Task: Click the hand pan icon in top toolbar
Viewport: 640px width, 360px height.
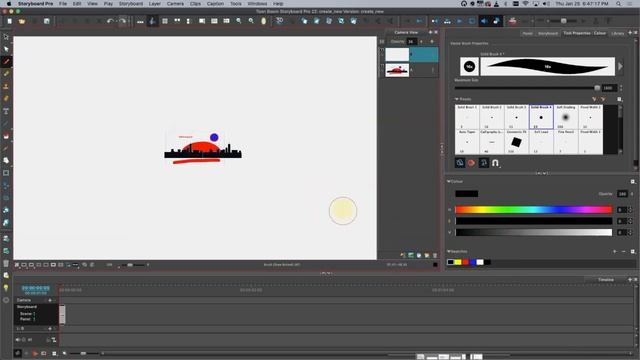Action: click(x=264, y=21)
